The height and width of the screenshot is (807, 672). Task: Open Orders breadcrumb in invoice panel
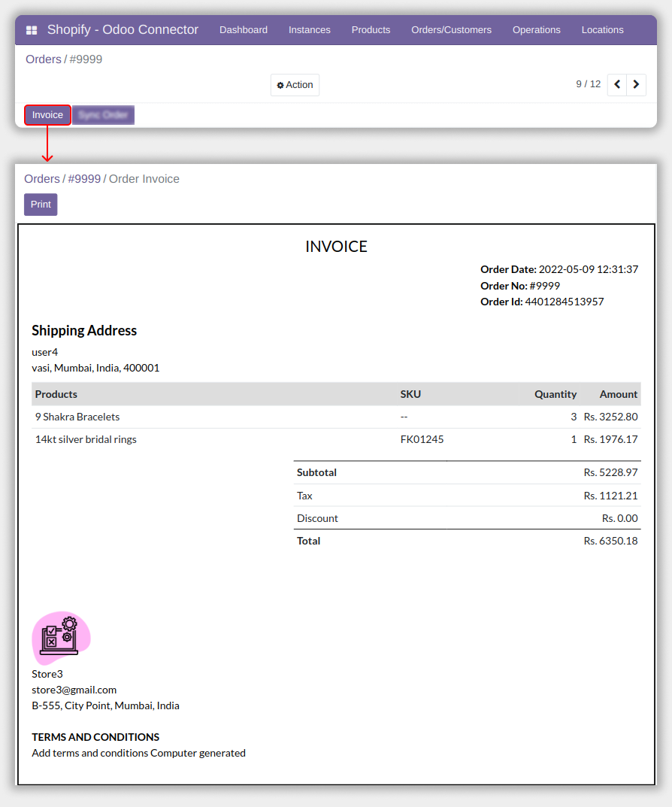[41, 178]
